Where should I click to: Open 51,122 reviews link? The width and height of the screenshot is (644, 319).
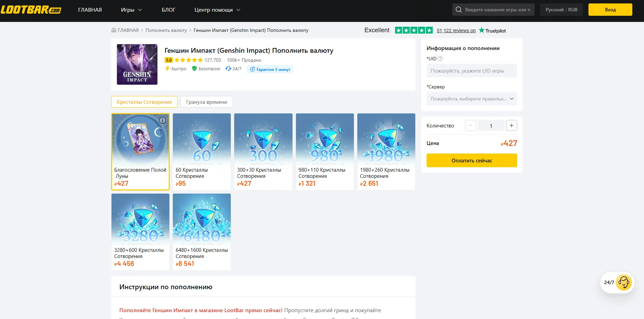point(456,30)
